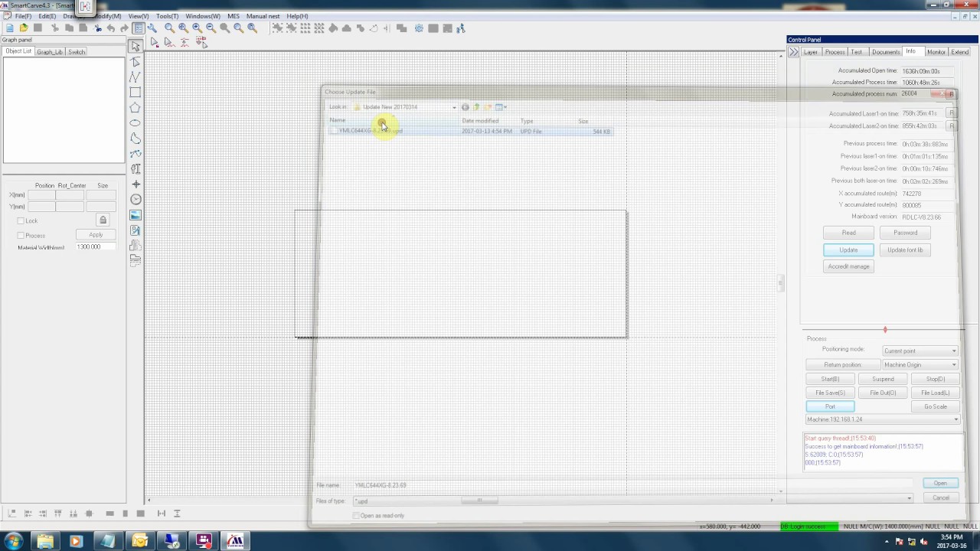Switch to the Graph_Lib tab
Image resolution: width=980 pixels, height=551 pixels.
point(50,52)
